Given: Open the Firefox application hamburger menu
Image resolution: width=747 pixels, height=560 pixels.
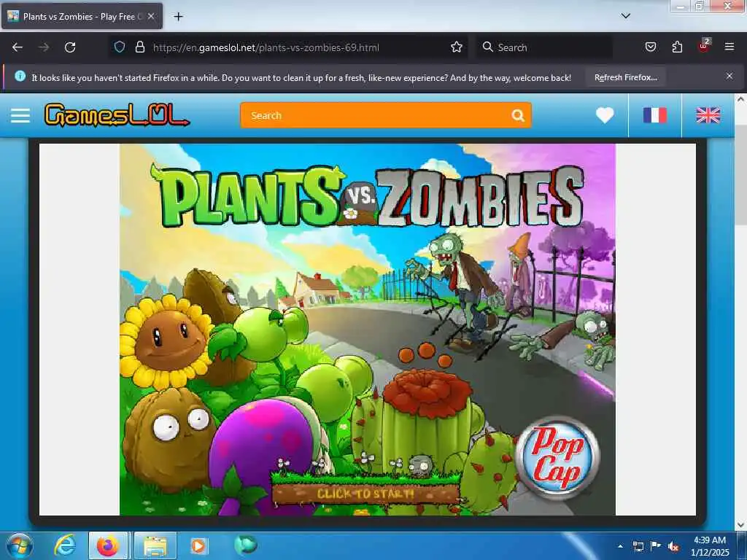Looking at the screenshot, I should [x=729, y=47].
